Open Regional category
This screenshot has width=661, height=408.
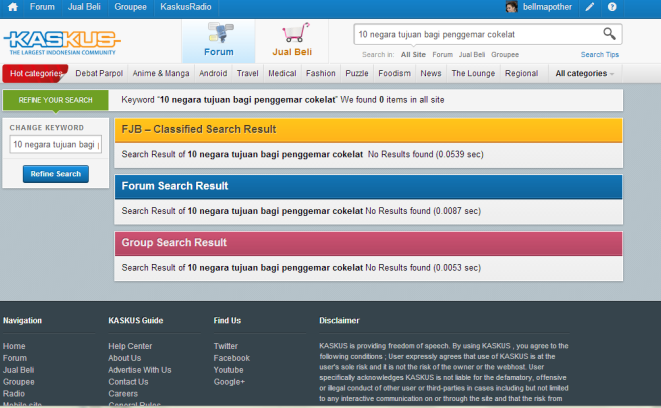(x=521, y=73)
